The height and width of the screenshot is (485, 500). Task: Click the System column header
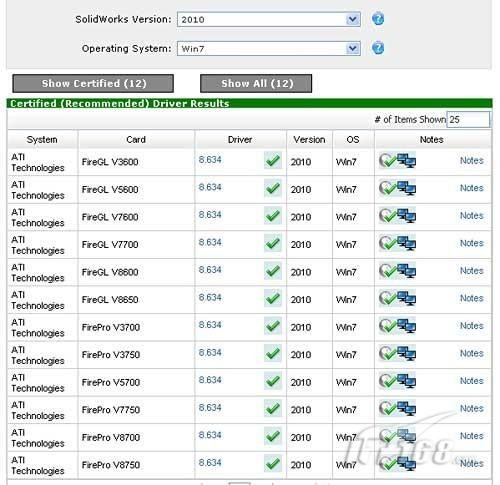pyautogui.click(x=42, y=139)
